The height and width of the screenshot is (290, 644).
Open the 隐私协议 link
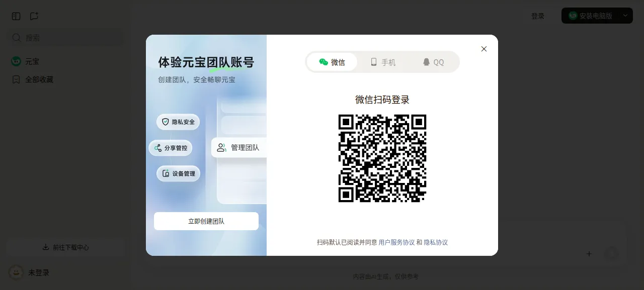click(436, 242)
